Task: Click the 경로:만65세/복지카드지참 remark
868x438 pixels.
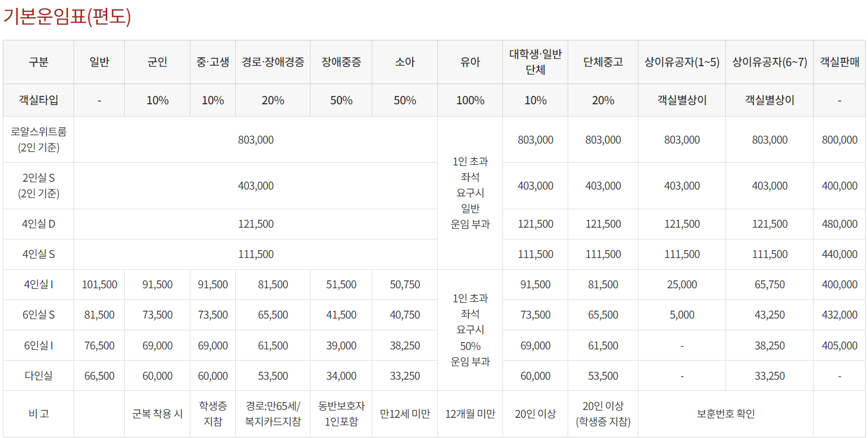Action: click(x=273, y=414)
